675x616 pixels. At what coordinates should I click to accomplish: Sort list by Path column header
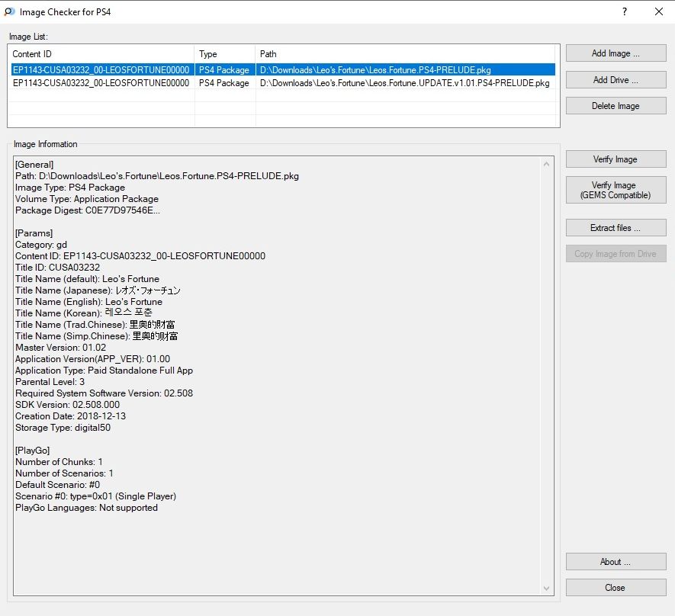[x=406, y=54]
